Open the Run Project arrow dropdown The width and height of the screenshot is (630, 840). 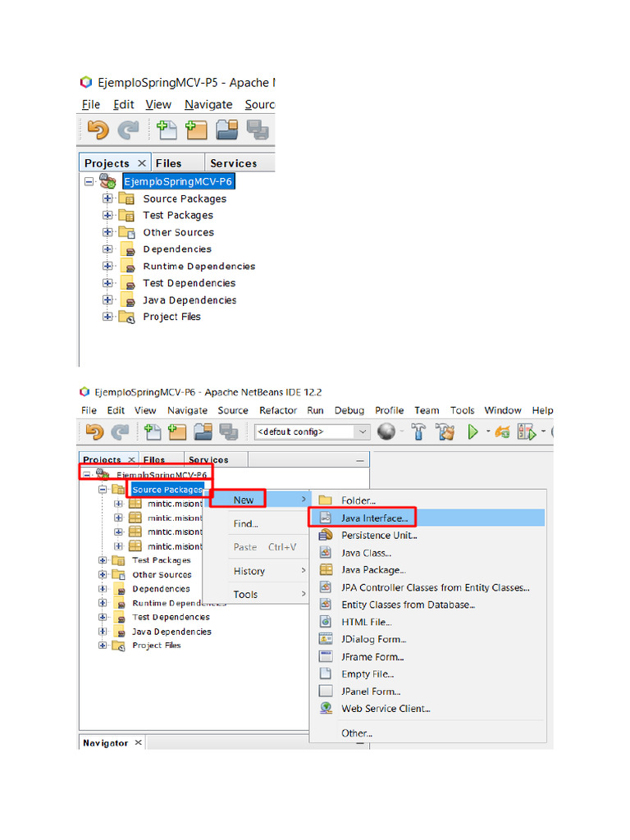tap(487, 431)
